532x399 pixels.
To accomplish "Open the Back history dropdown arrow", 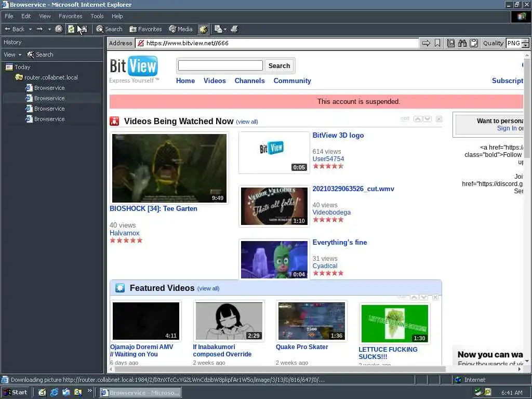I will coord(30,29).
